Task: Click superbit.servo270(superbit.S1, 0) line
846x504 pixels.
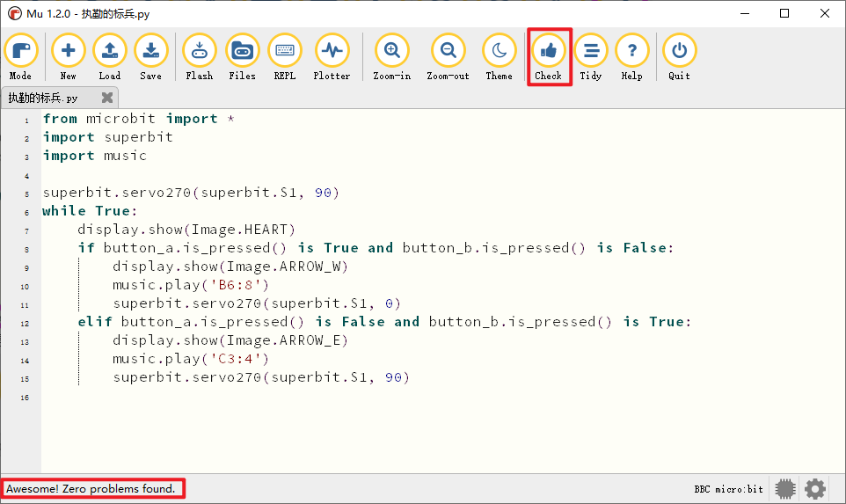Action: (257, 303)
